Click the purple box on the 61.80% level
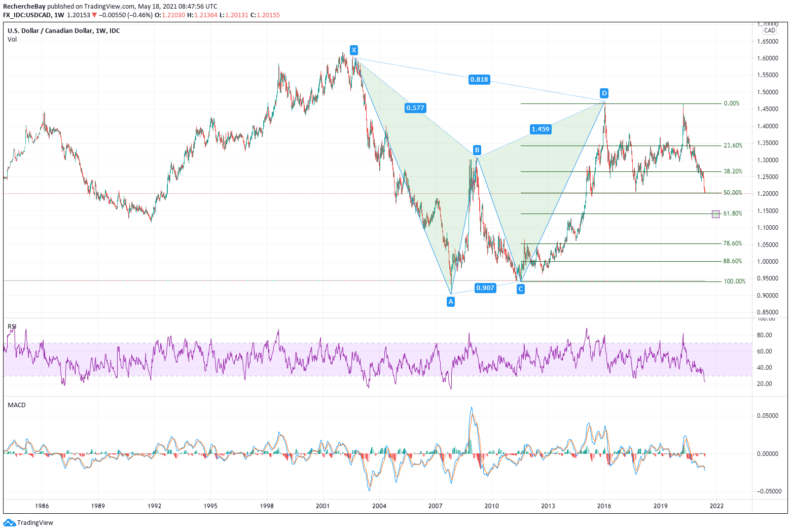791x532 pixels. pos(715,214)
